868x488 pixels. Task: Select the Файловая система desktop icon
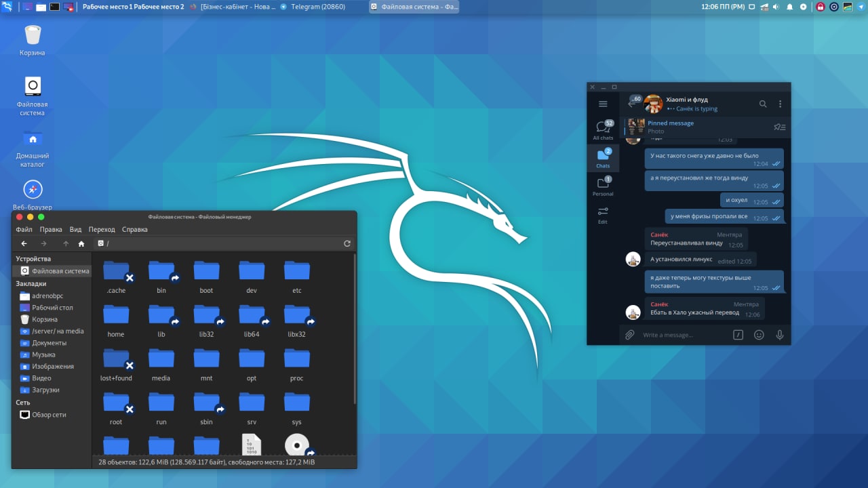[33, 96]
